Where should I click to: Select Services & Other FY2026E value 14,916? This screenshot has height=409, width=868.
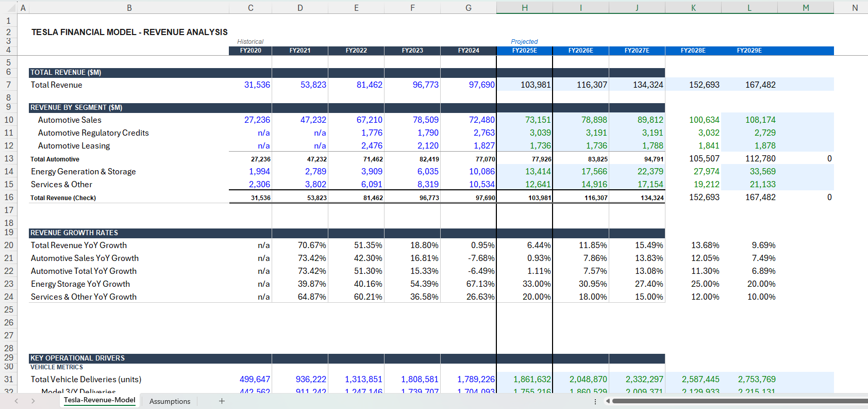(594, 184)
